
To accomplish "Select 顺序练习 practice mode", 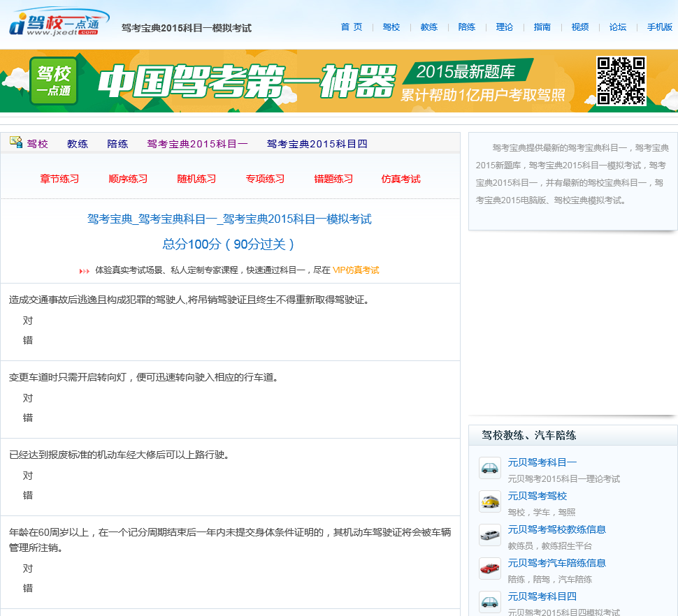I will pyautogui.click(x=128, y=179).
